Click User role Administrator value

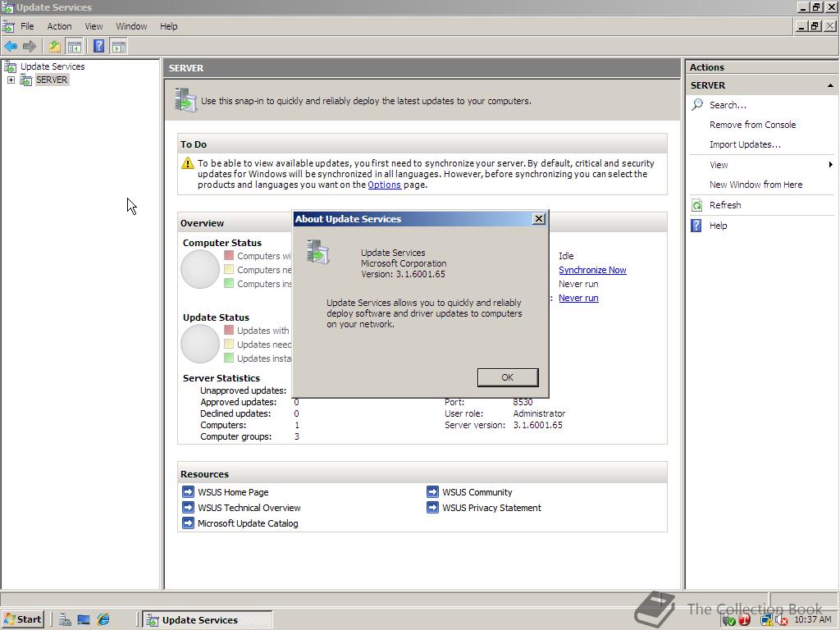pos(539,413)
